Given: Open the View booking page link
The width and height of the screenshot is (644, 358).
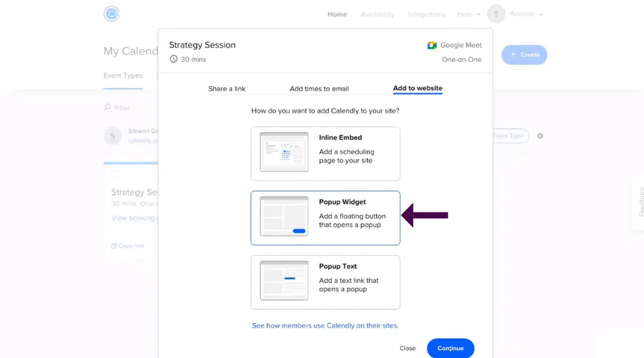Looking at the screenshot, I should click(x=135, y=218).
